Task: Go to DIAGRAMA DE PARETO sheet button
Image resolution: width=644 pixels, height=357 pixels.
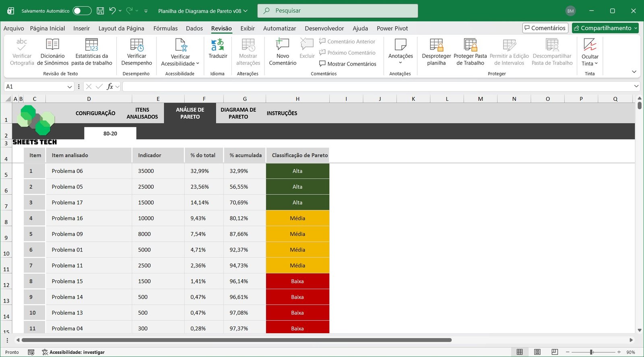Action: [x=238, y=113]
